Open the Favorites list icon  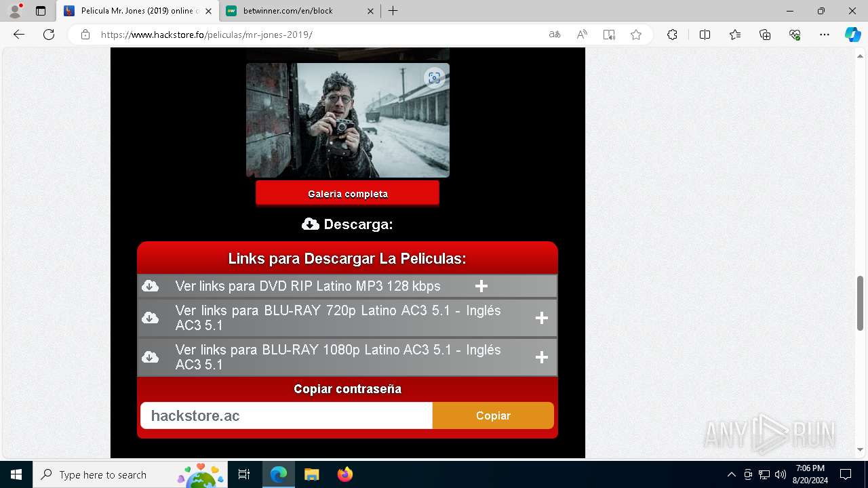735,35
